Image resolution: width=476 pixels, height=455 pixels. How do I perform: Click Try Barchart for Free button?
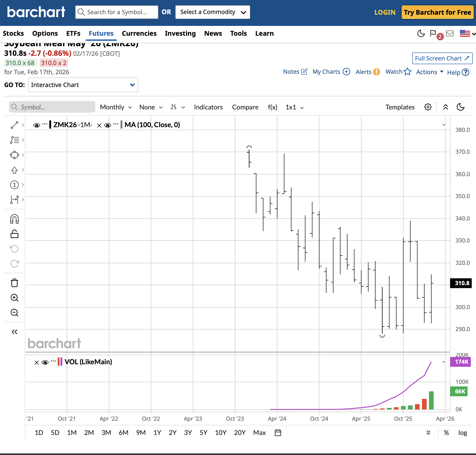(437, 12)
